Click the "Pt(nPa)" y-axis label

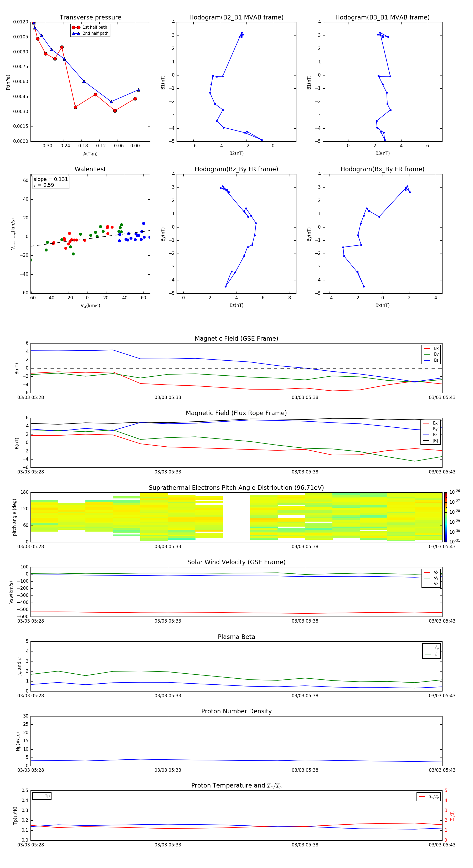(8, 82)
